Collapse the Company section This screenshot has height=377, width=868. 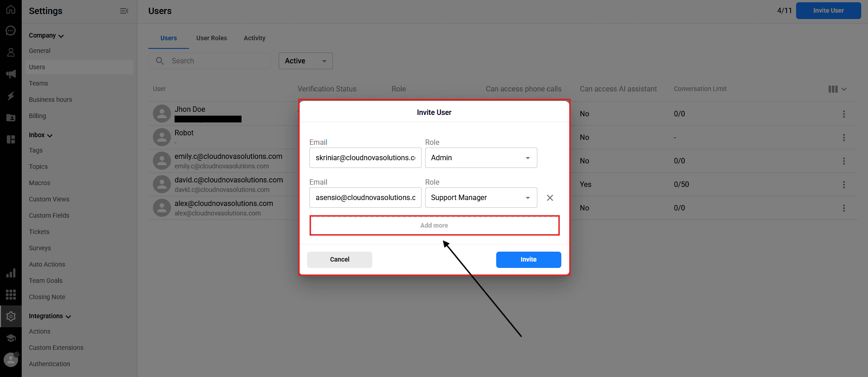pyautogui.click(x=46, y=35)
